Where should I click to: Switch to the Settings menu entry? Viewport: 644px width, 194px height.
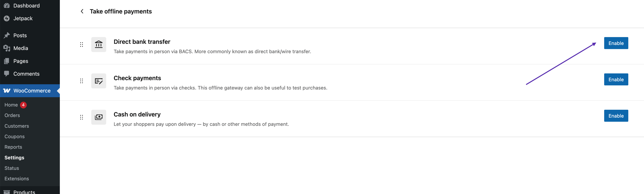tap(14, 157)
